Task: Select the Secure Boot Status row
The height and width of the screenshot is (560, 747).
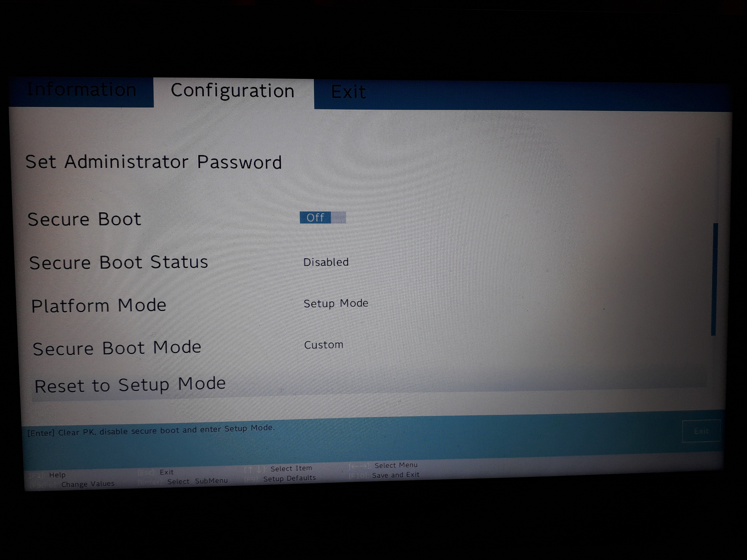Action: pyautogui.click(x=119, y=263)
